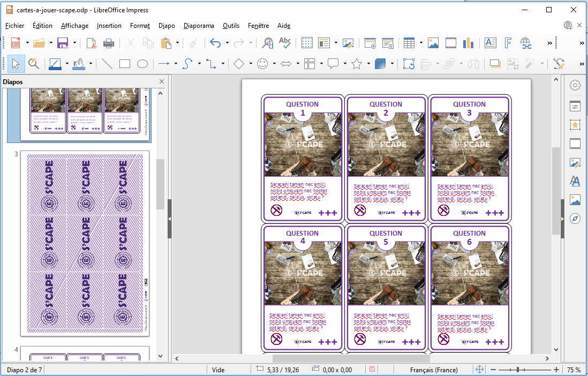588x376 pixels.
Task: Open sidebar settings gear
Action: [575, 85]
